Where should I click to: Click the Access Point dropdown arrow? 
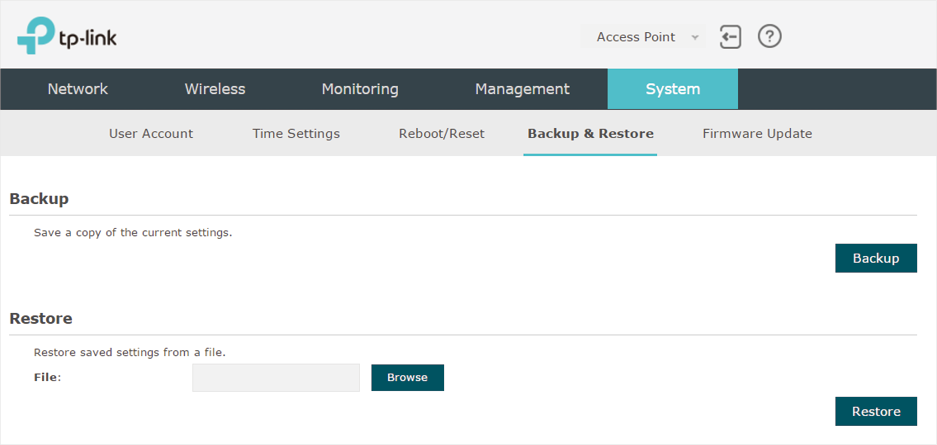click(x=694, y=38)
